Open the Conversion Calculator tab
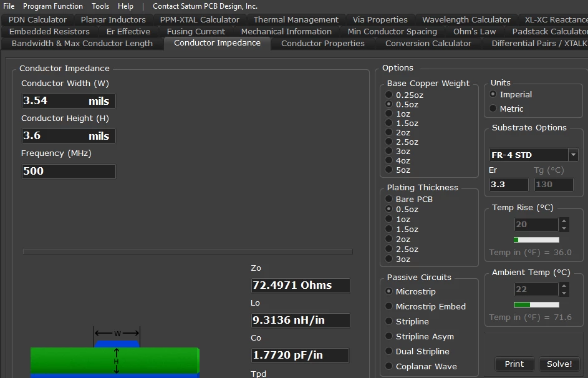The image size is (588, 378). (428, 44)
